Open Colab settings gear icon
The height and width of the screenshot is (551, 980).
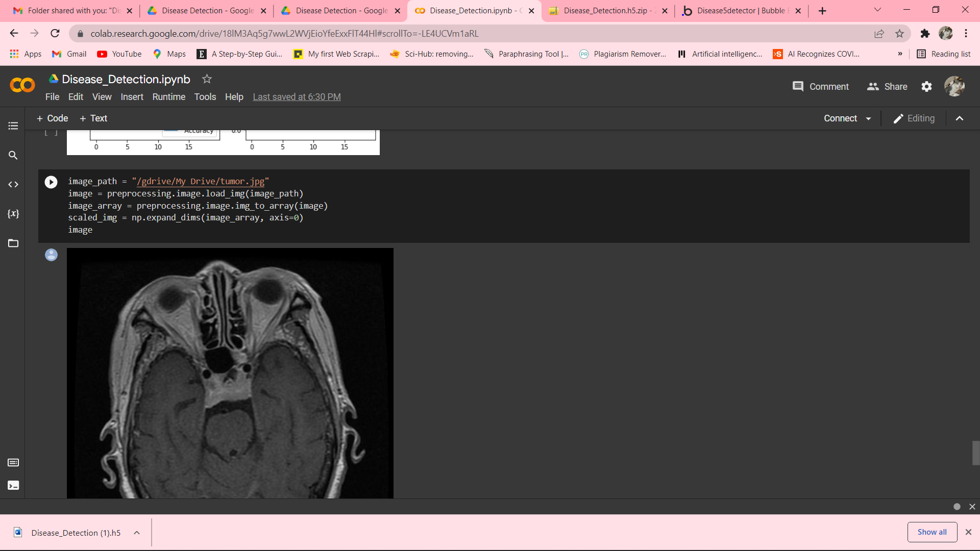[926, 87]
